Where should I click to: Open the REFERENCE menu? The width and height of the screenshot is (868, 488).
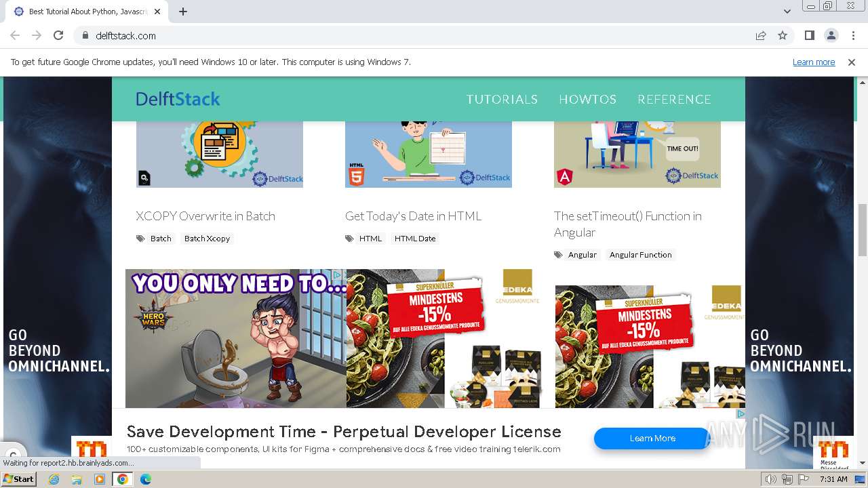674,99
